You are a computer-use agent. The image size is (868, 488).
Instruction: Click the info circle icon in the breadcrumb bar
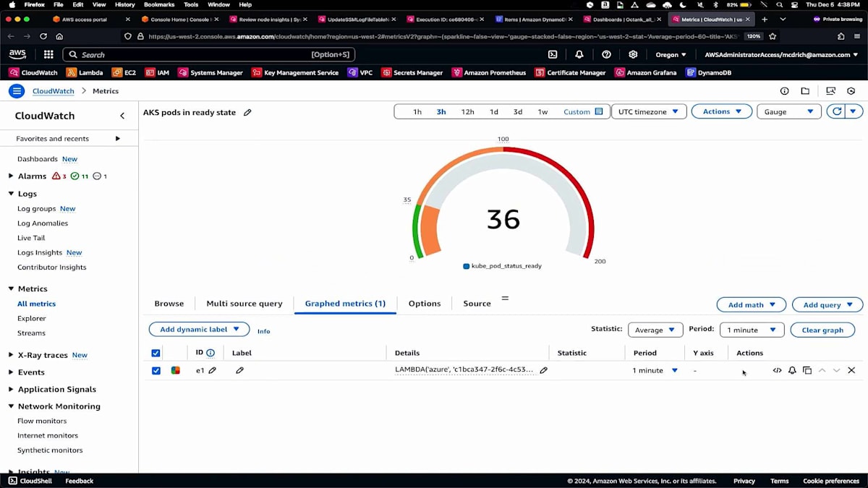pyautogui.click(x=784, y=91)
